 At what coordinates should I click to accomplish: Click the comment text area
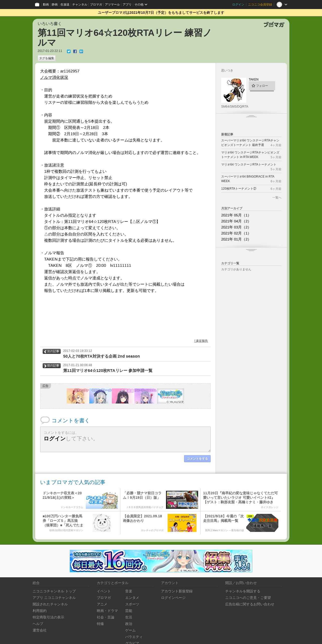point(125,439)
